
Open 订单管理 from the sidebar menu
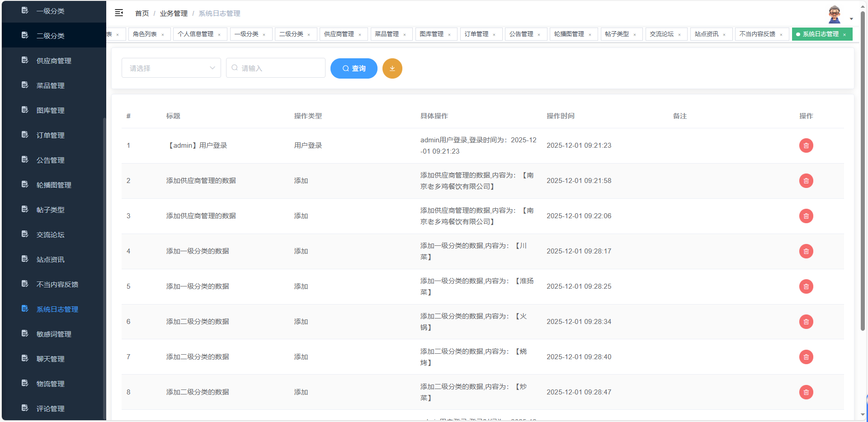[x=50, y=135]
